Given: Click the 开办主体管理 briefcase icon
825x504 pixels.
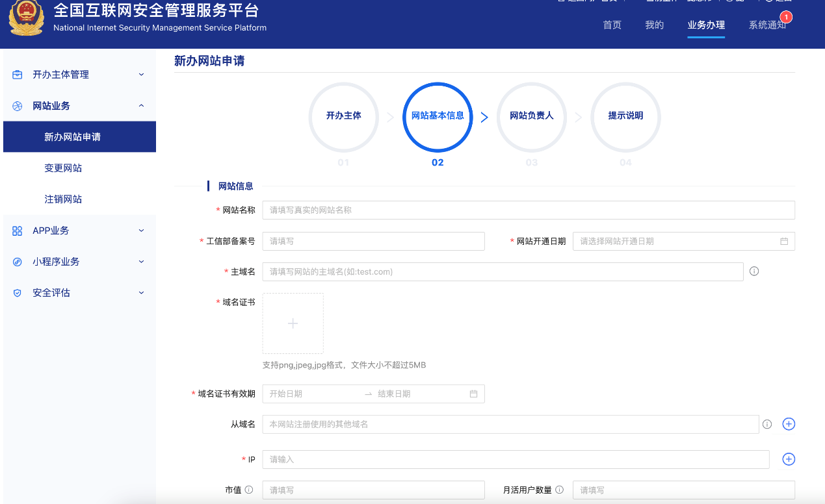Looking at the screenshot, I should tap(16, 74).
